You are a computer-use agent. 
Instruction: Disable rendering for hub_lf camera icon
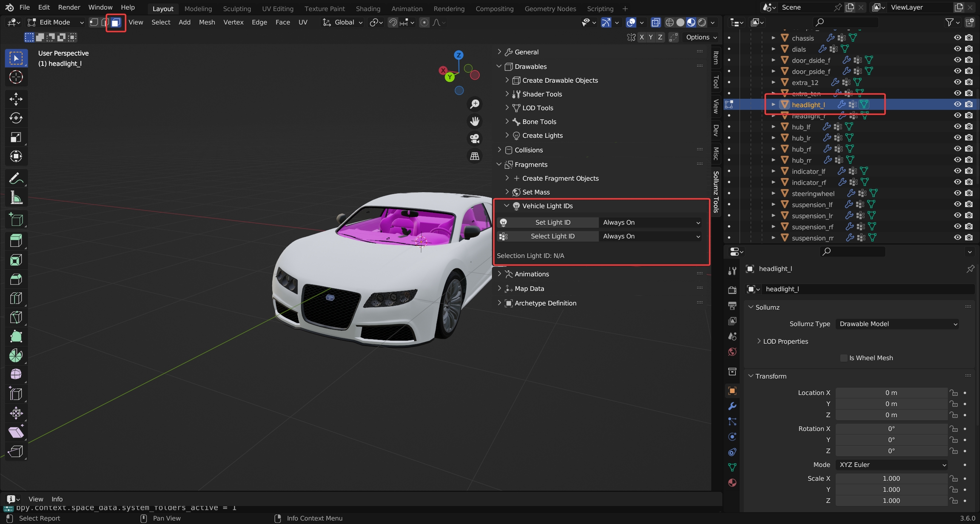[x=969, y=127]
